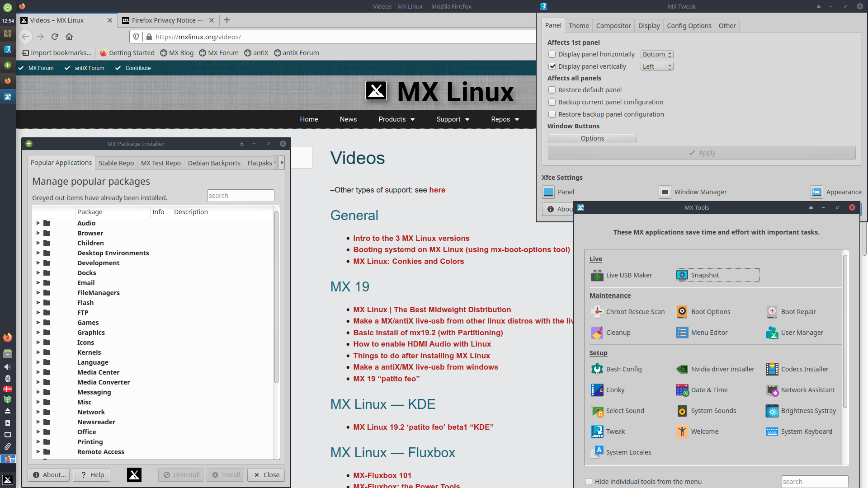Check Backup current panel configuration
868x488 pixels.
tap(552, 102)
